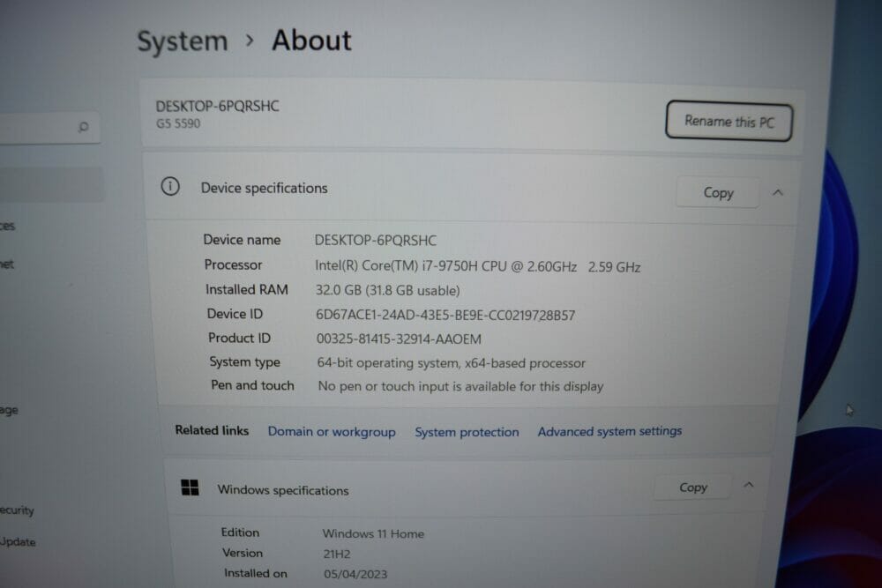Click the Device specifications info icon

(170, 186)
